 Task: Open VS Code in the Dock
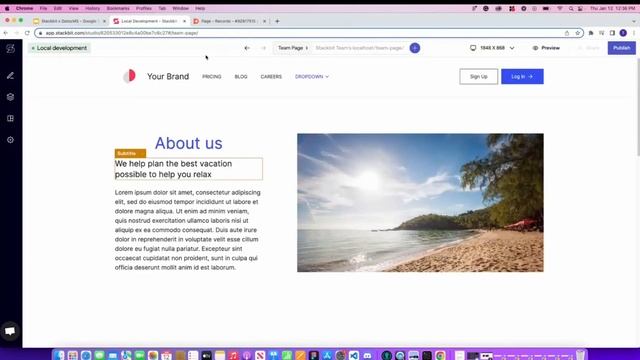354,355
